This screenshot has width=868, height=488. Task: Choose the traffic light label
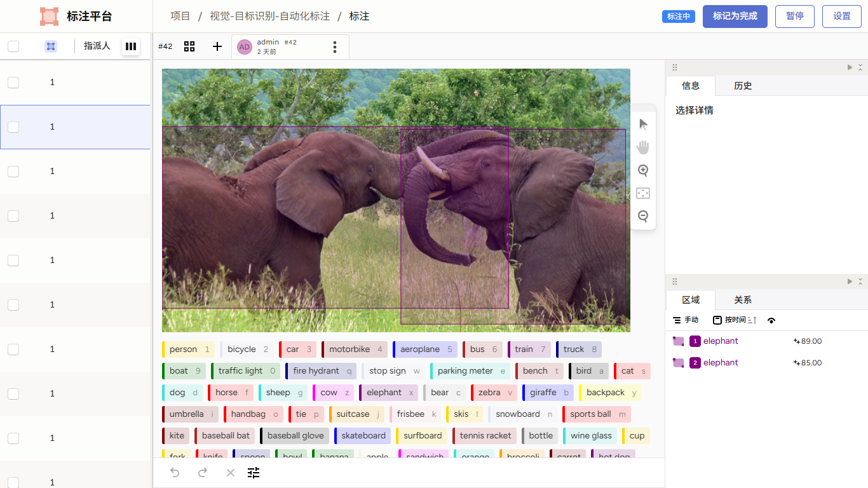click(245, 371)
